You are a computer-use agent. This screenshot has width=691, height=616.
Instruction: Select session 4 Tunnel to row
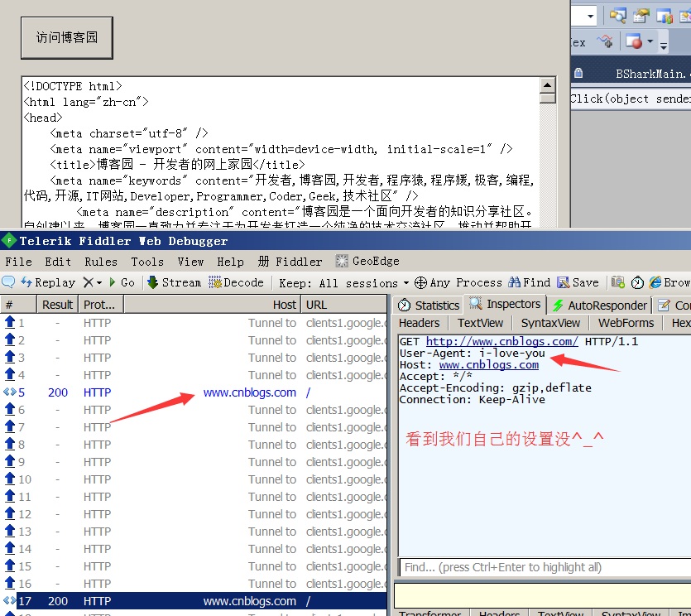click(x=194, y=375)
